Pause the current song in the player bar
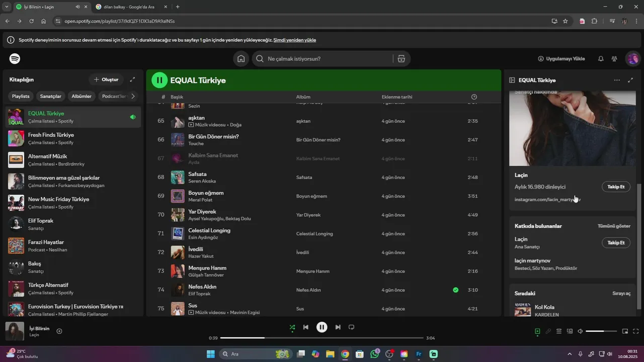 click(x=322, y=327)
